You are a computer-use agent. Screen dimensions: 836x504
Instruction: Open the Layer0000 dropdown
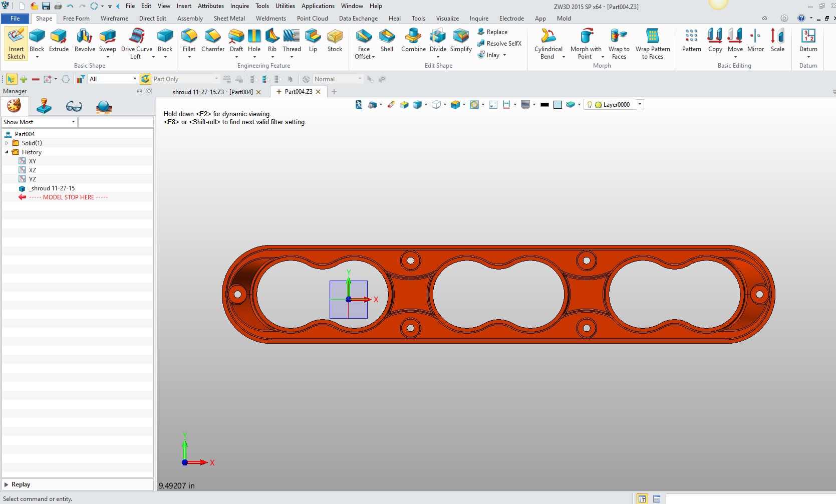(x=640, y=105)
